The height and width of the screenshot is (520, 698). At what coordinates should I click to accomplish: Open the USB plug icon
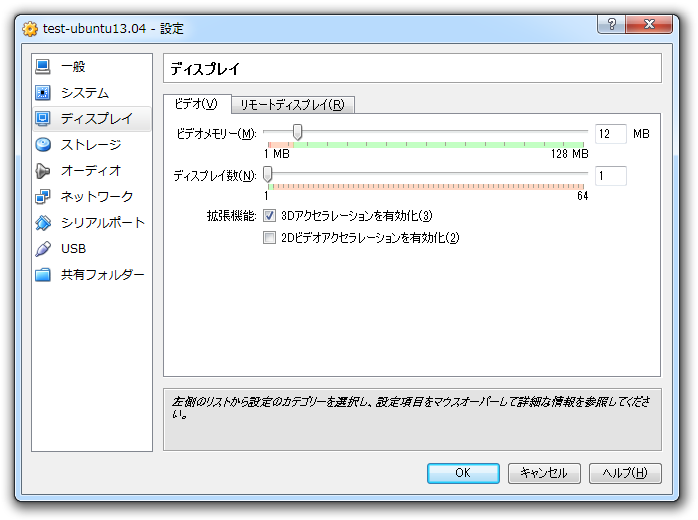43,248
